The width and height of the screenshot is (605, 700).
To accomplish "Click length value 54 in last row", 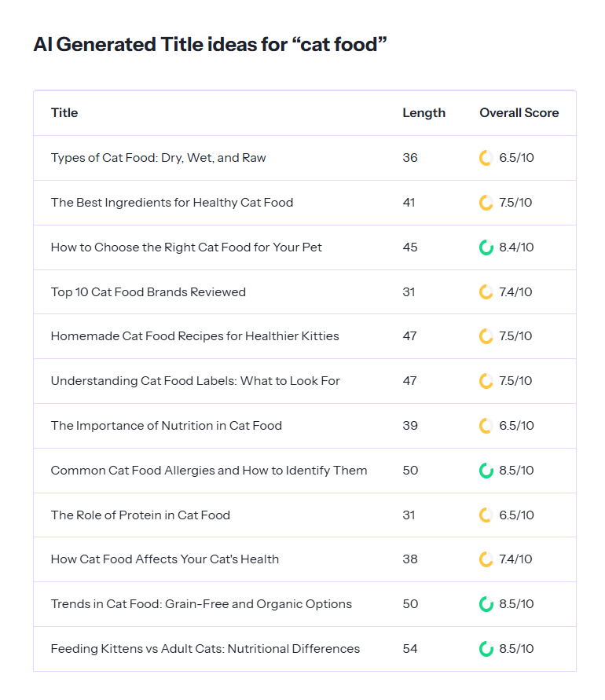I will pyautogui.click(x=410, y=649).
